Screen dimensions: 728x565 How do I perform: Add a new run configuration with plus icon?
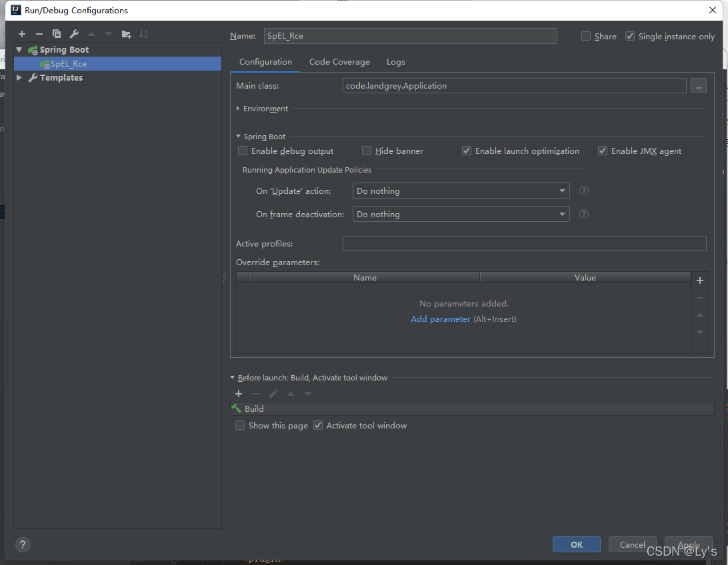[22, 34]
